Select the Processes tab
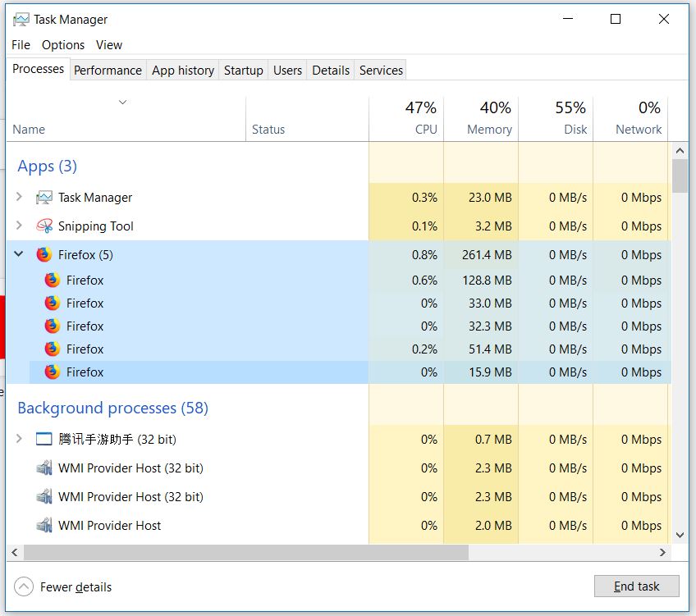 point(39,69)
